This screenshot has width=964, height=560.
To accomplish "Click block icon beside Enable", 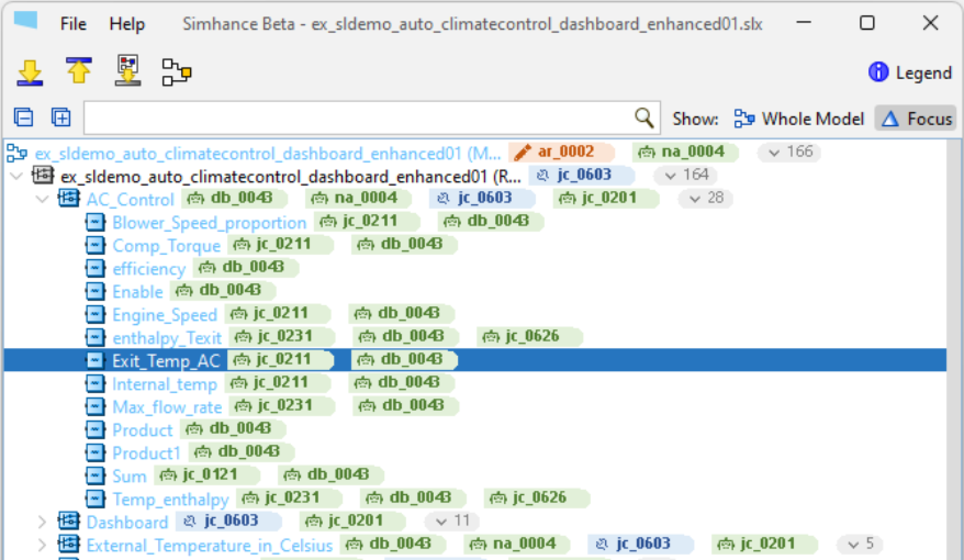I will coord(96,292).
